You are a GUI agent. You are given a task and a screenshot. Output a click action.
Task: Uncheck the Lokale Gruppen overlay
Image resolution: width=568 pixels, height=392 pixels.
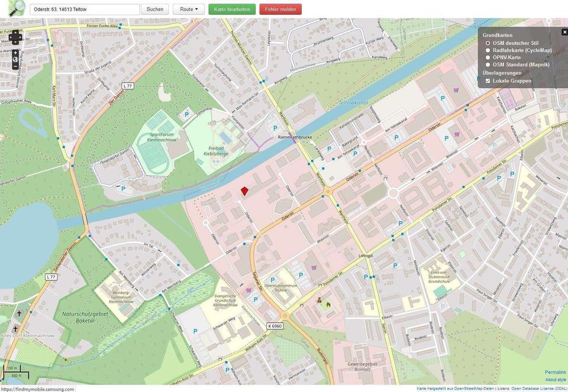tap(488, 80)
